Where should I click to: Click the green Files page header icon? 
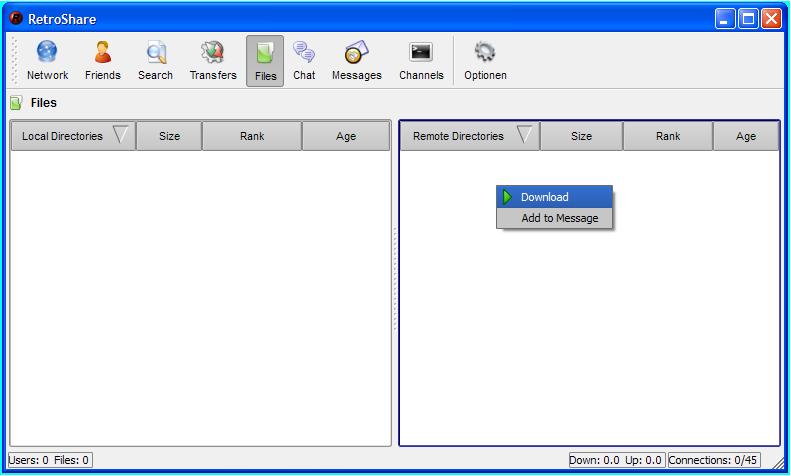click(16, 103)
